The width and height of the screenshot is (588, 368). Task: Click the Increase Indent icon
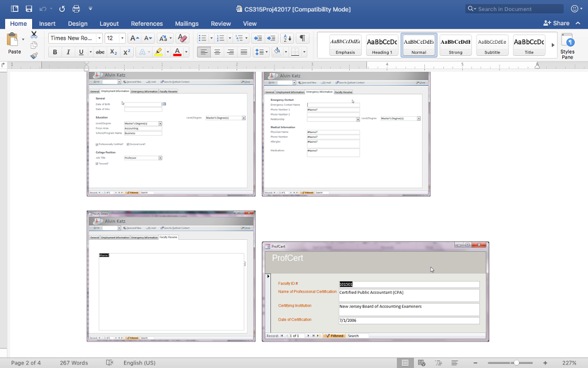(x=271, y=38)
